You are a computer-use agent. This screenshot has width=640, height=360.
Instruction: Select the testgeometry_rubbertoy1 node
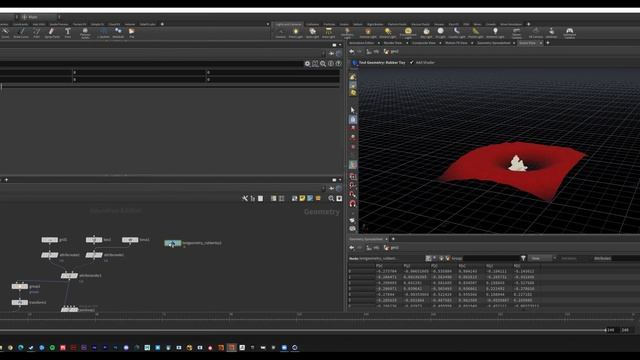tap(173, 243)
